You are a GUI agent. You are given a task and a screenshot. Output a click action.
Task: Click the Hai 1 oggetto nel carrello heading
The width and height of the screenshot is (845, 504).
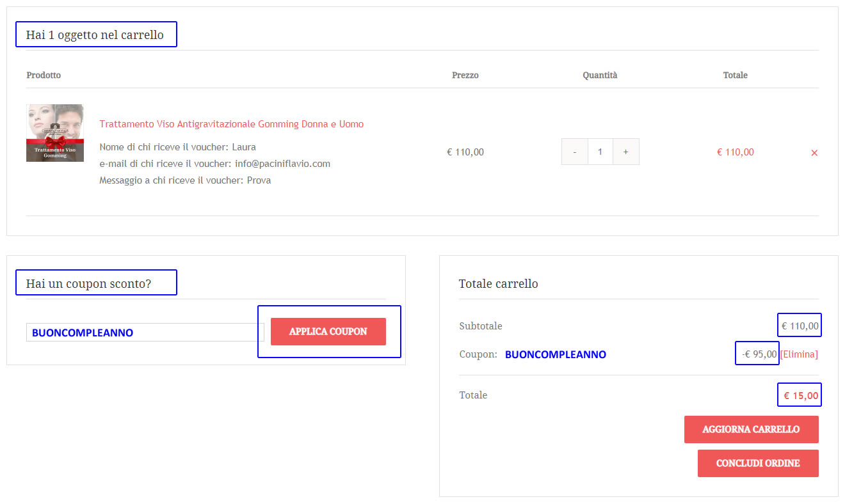point(95,34)
